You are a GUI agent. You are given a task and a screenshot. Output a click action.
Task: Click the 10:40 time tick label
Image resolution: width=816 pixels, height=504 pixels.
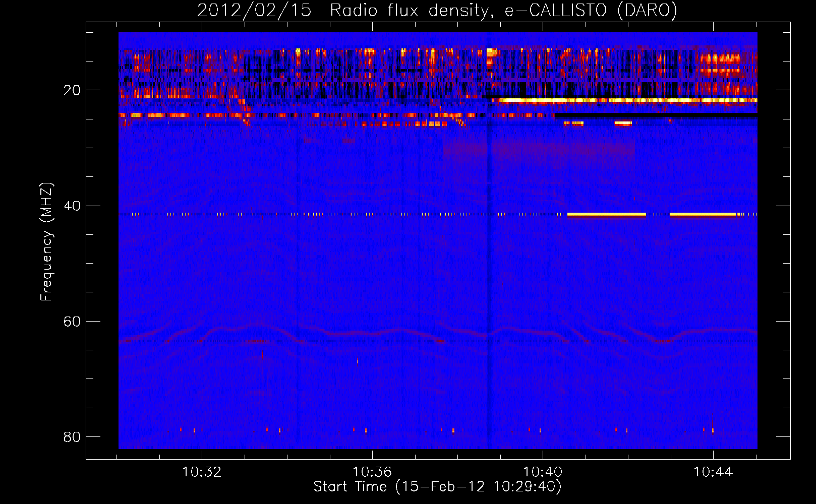[x=543, y=472]
